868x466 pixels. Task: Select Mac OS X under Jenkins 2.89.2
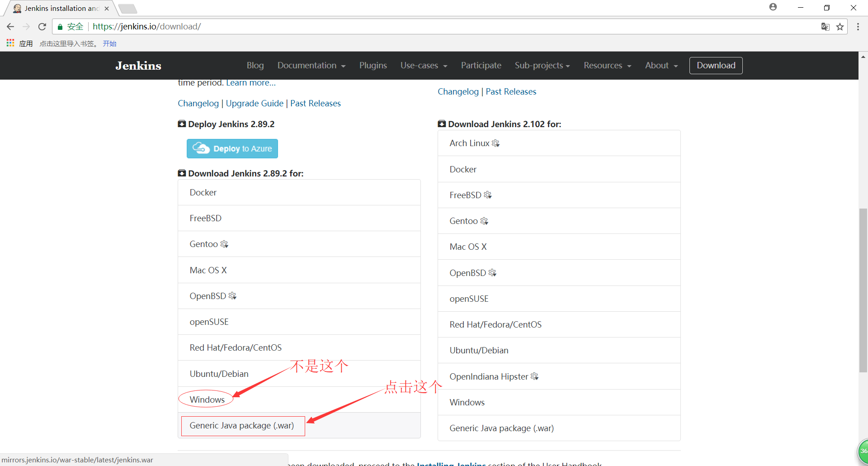(299, 270)
